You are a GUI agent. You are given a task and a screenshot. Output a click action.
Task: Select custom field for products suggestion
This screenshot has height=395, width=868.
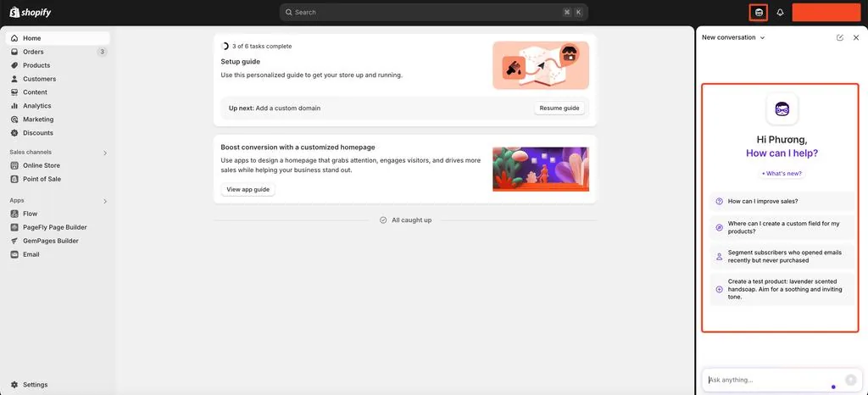point(782,227)
